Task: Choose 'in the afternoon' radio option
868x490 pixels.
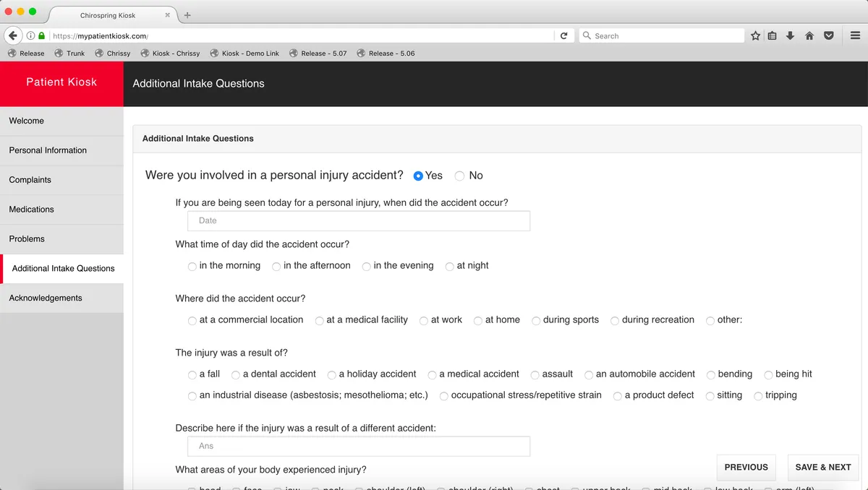Action: (x=276, y=267)
